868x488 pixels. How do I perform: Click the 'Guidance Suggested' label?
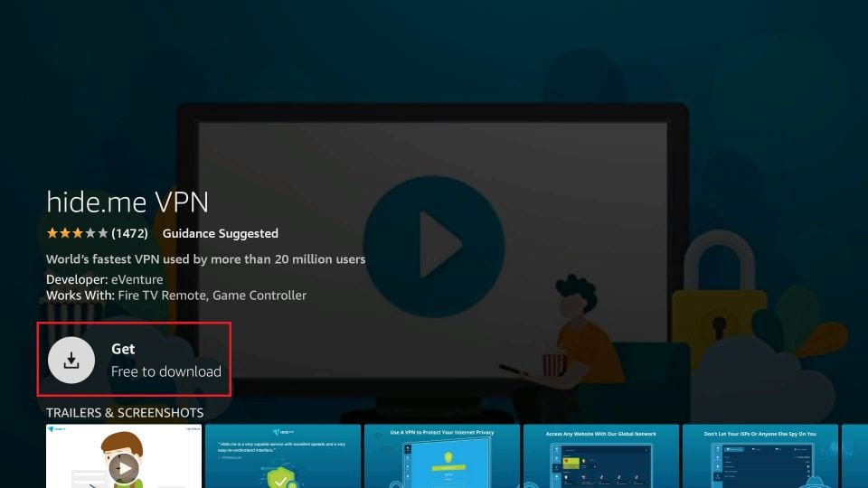(221, 233)
